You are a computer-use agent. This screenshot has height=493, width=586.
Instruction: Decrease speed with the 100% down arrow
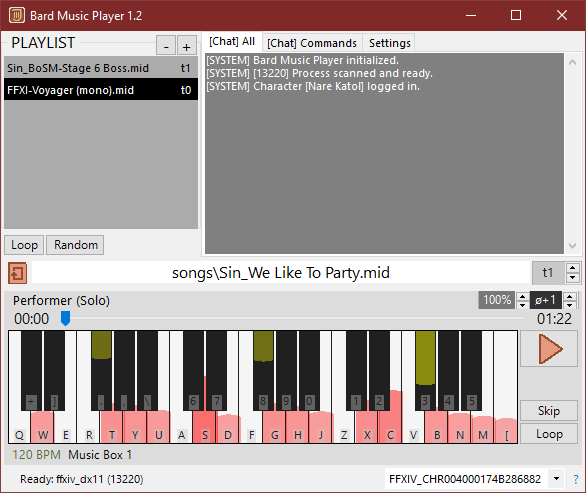522,305
